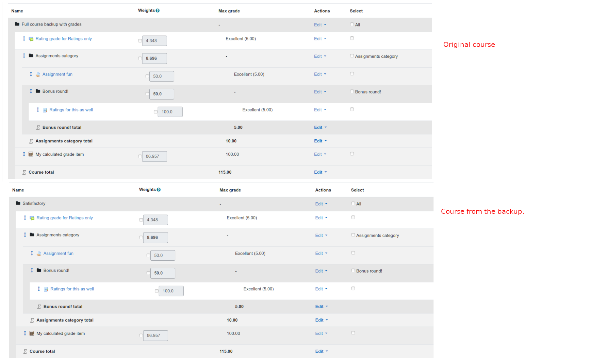Click Bonus round! weight field 50.0 in original course
This screenshot has height=364, width=593.
point(162,94)
